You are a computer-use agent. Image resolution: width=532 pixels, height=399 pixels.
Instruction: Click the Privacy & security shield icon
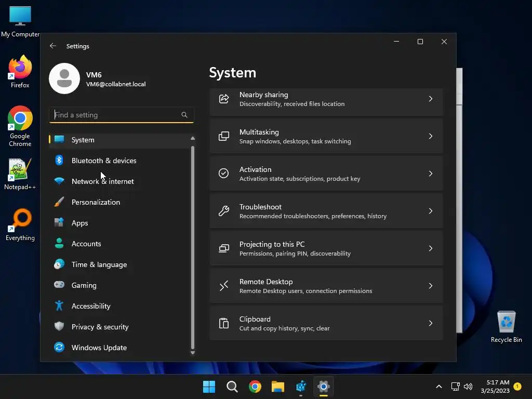(x=59, y=326)
